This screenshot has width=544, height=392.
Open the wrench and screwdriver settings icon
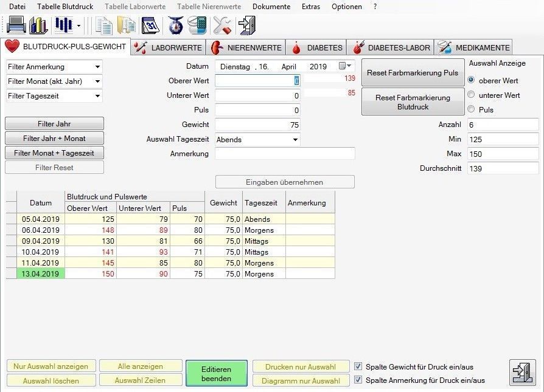point(221,26)
